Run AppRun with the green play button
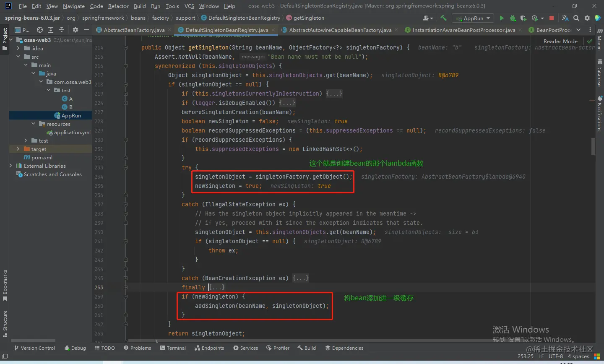604x364 pixels. 502,18
